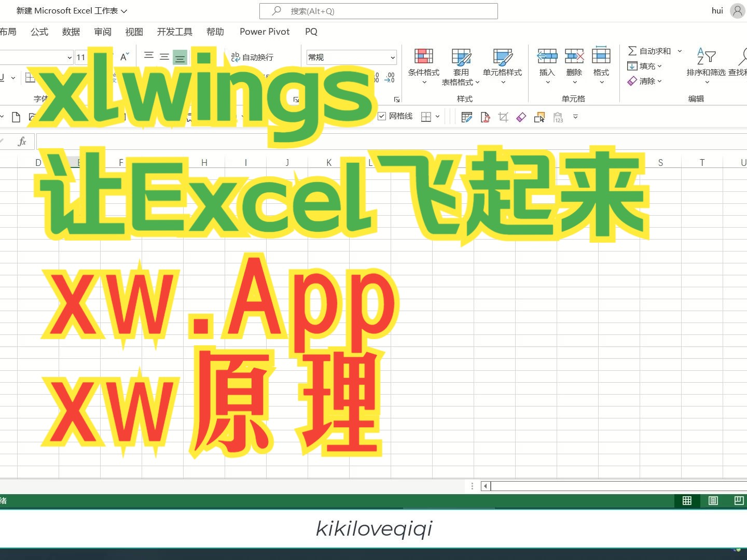Select column S header
The height and width of the screenshot is (560, 747).
pyautogui.click(x=660, y=162)
